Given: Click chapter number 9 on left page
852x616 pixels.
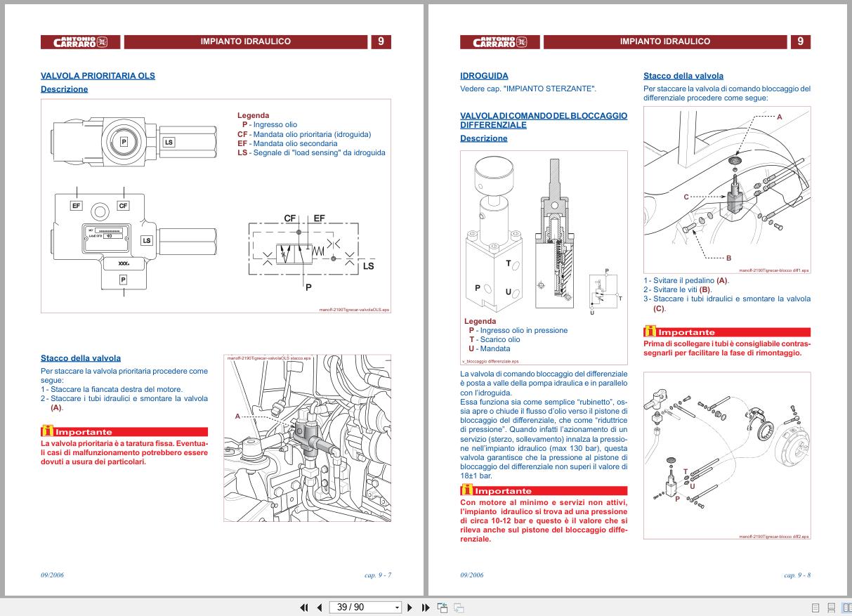Looking at the screenshot, I should (381, 42).
